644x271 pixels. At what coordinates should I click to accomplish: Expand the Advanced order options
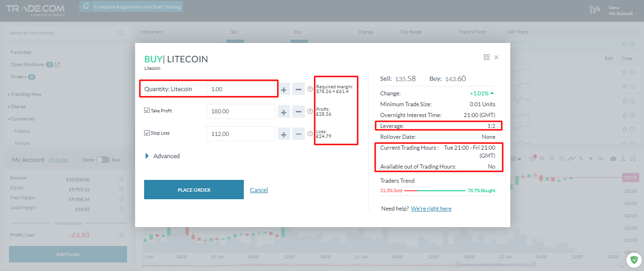tap(163, 156)
